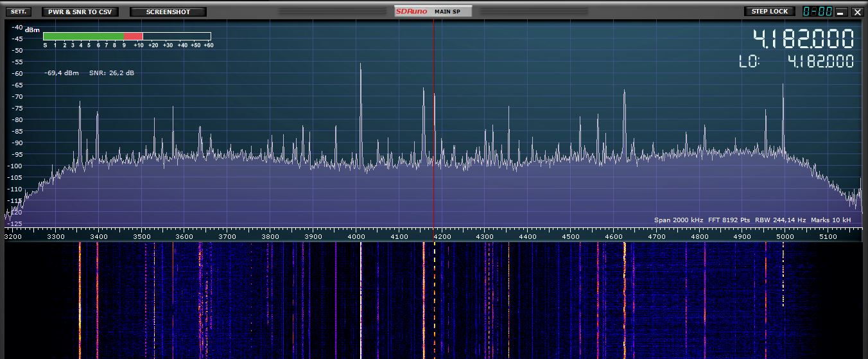Close the Main SP window

(x=857, y=12)
